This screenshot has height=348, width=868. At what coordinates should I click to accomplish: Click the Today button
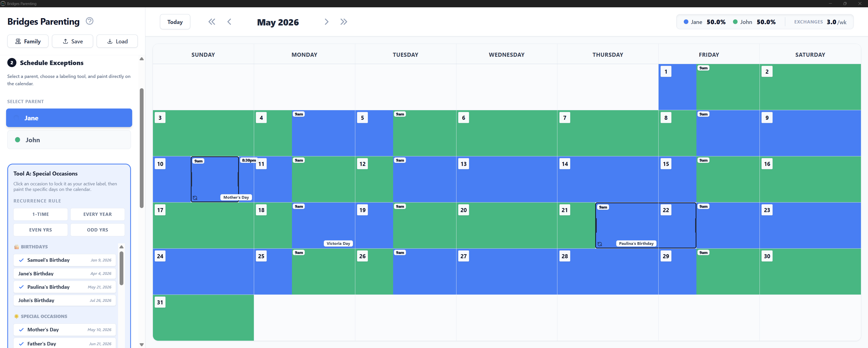click(175, 21)
